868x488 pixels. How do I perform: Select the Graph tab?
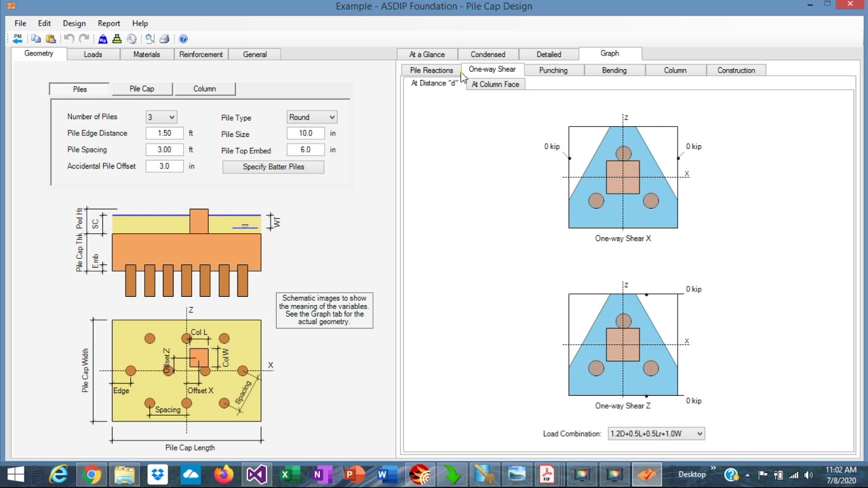tap(610, 54)
